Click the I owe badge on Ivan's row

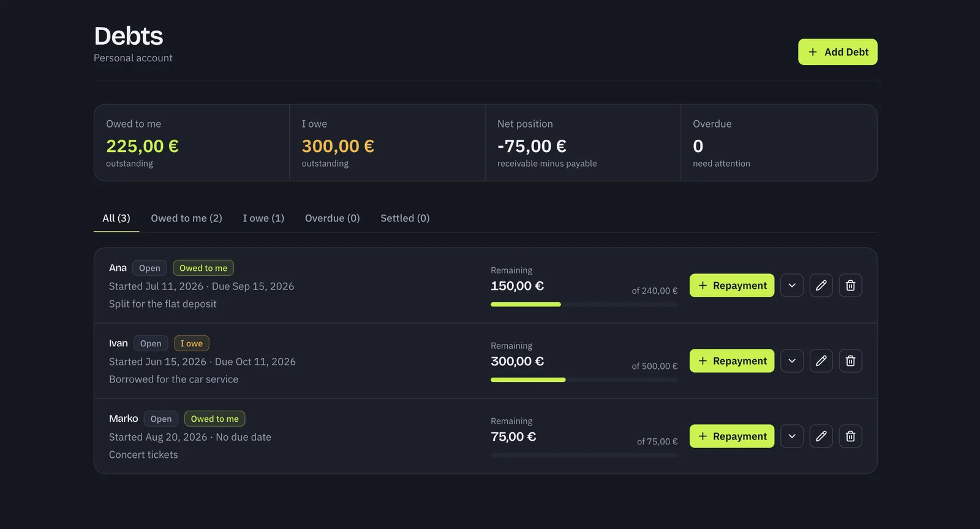[192, 343]
